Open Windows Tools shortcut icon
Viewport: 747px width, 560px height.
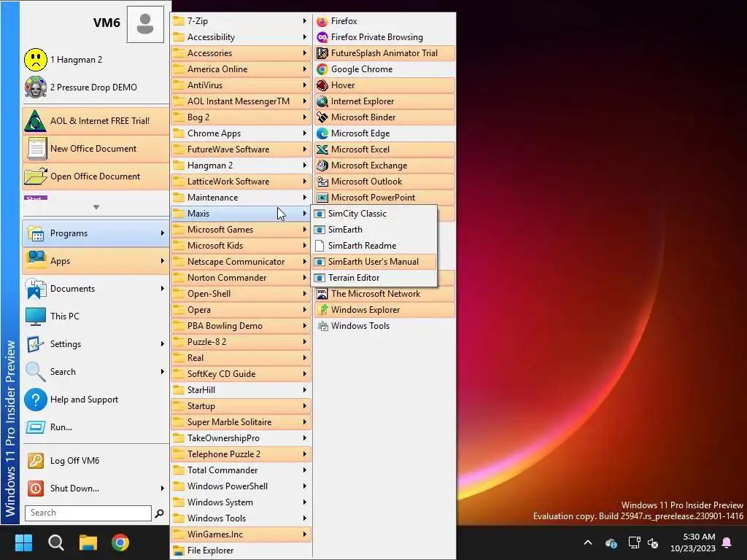point(322,326)
